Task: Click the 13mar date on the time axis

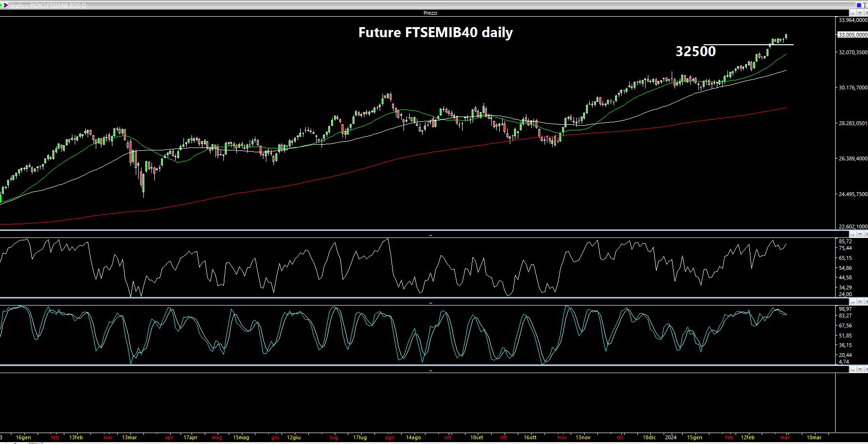Action: pyautogui.click(x=130, y=437)
